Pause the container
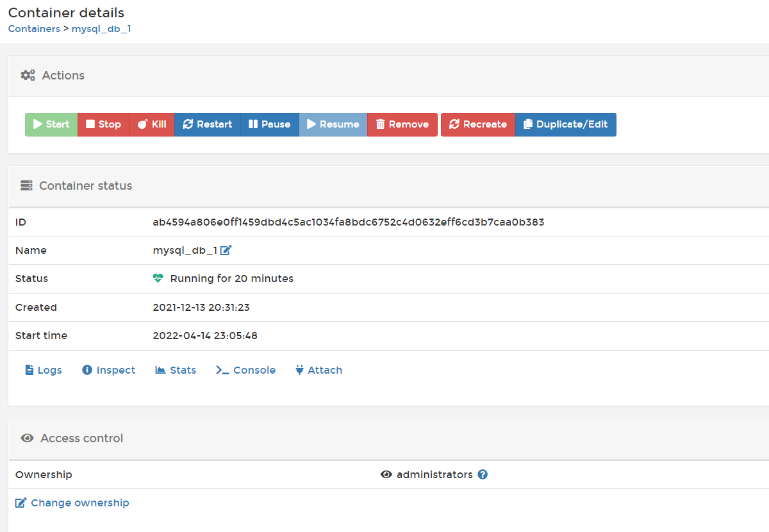769x532 pixels. [x=270, y=124]
